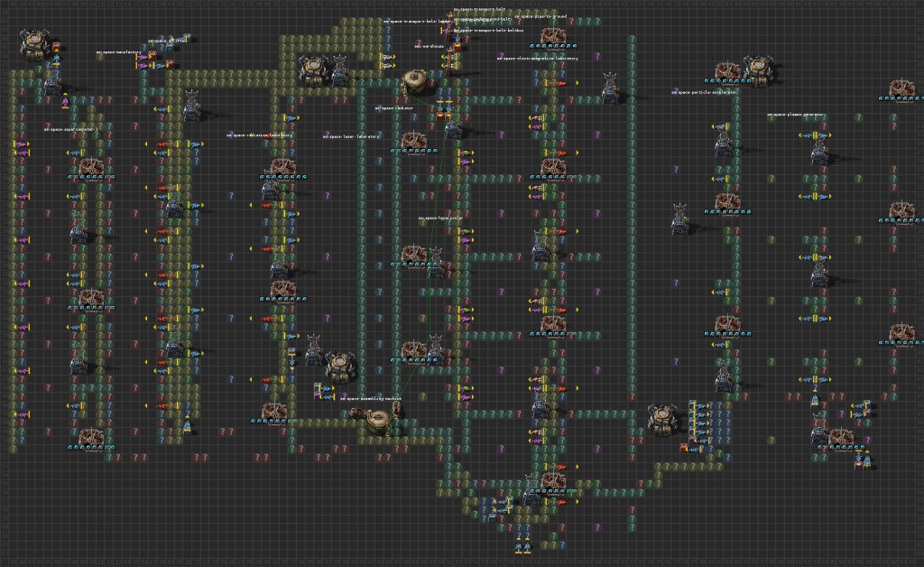Select the large machine in the top-left corner
This screenshot has height=567, width=924.
coord(34,43)
